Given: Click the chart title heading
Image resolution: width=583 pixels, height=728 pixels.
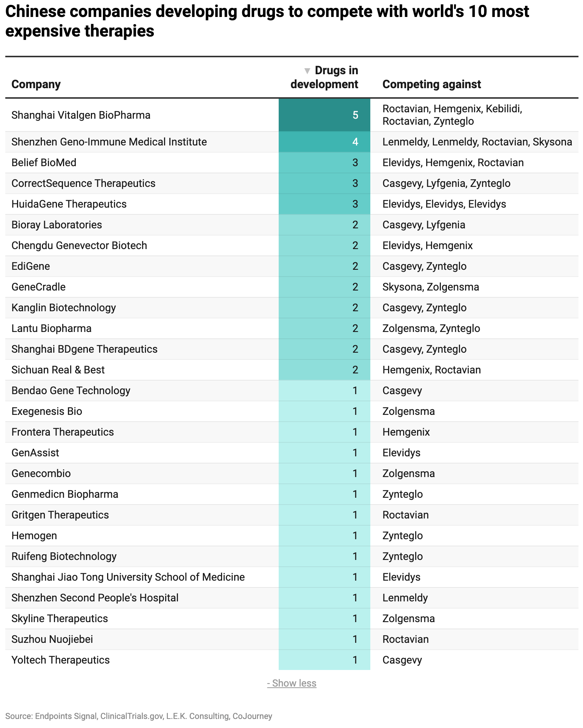Looking at the screenshot, I should coord(267,21).
